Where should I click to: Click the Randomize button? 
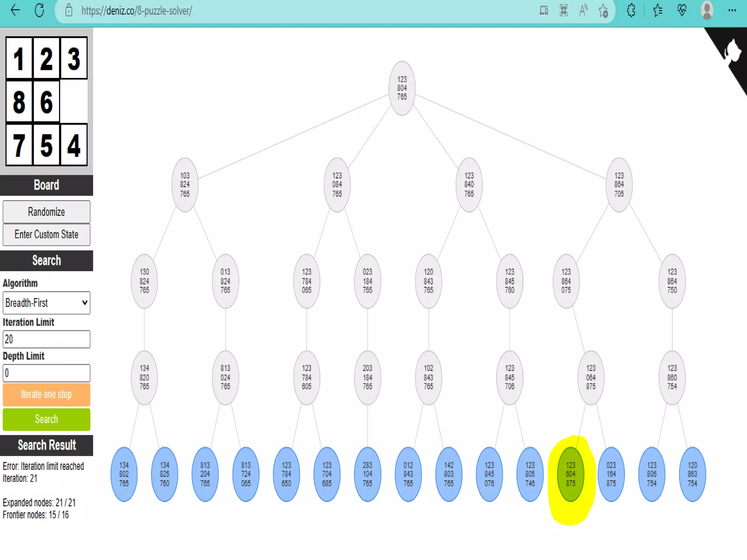click(x=46, y=212)
